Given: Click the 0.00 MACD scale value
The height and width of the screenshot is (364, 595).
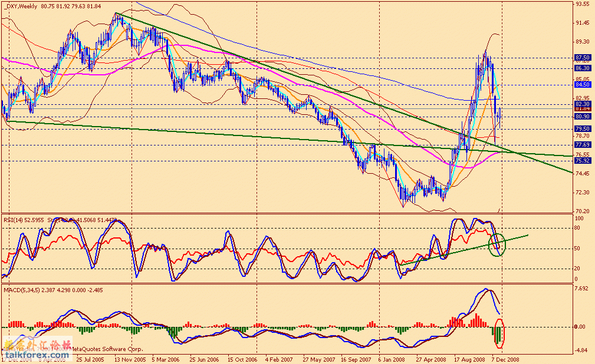Looking at the screenshot, I should click(580, 327).
